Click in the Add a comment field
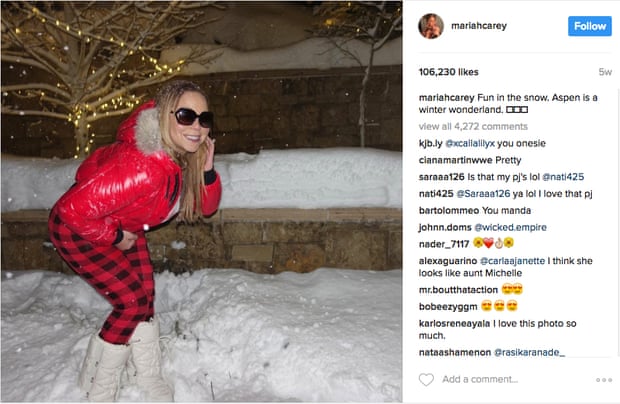 514,379
